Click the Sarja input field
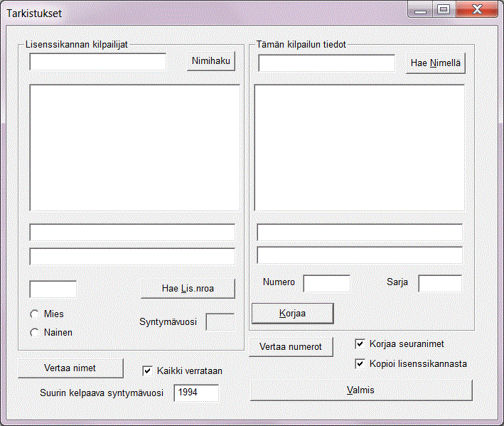The height and width of the screenshot is (426, 504). pos(439,283)
